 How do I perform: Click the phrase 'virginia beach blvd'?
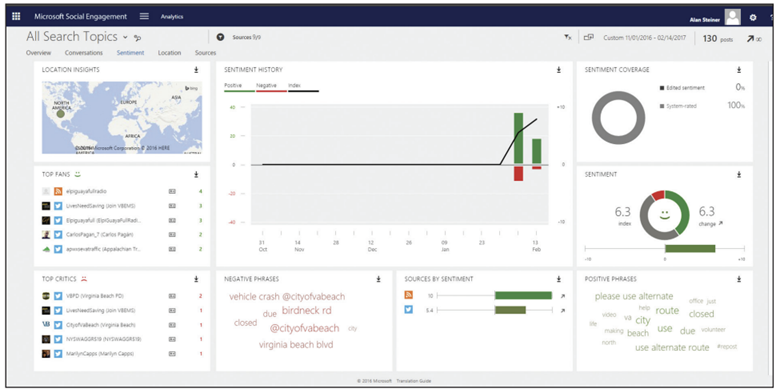click(x=296, y=345)
